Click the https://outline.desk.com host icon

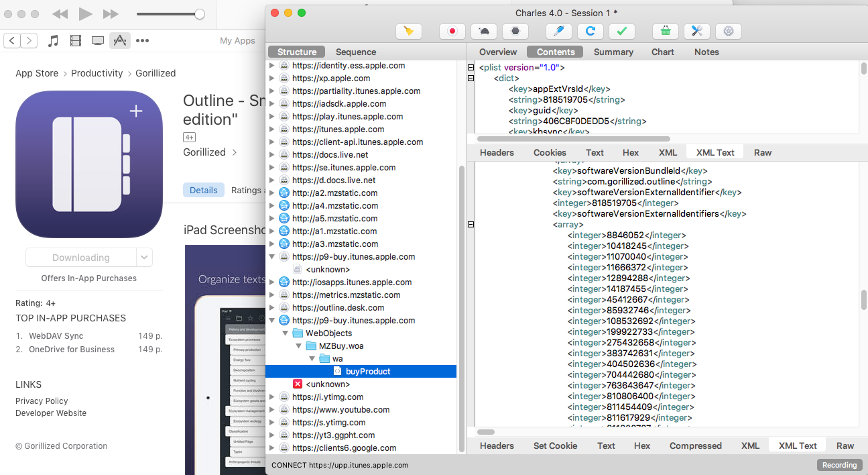284,308
